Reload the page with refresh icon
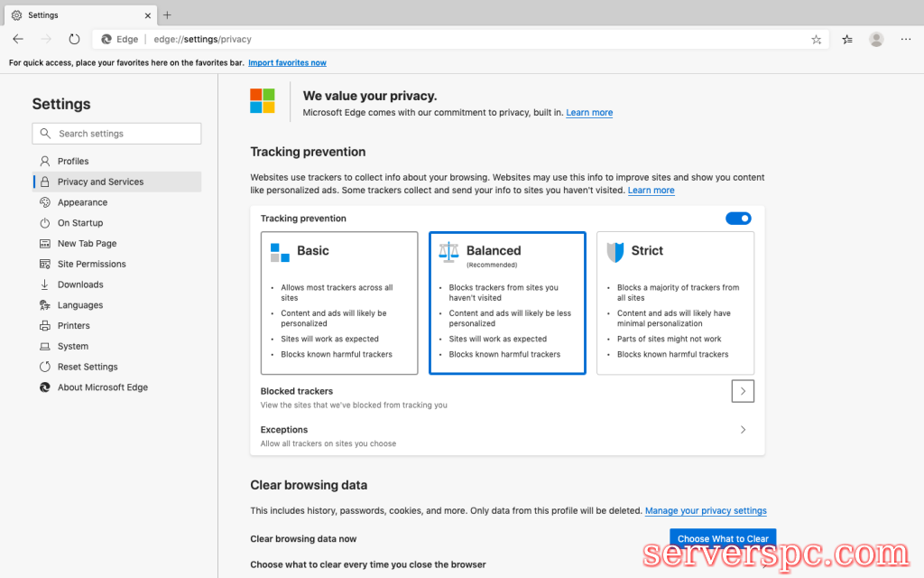 click(x=74, y=39)
